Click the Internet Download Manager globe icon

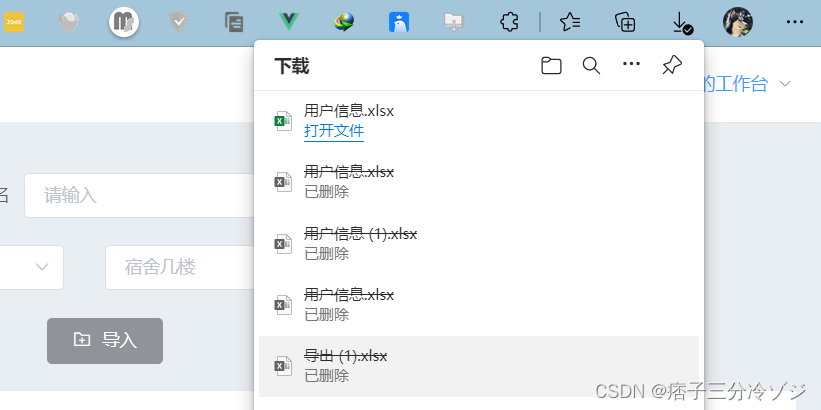pyautogui.click(x=344, y=22)
